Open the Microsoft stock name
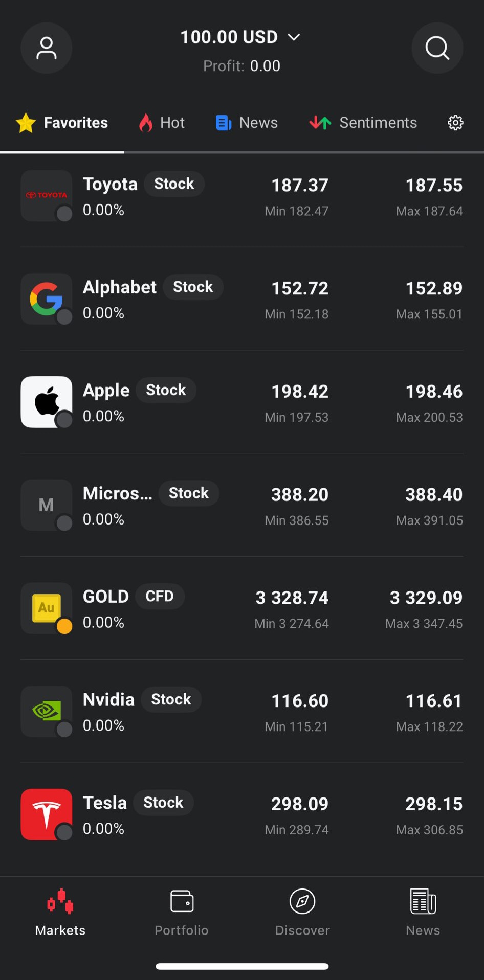The image size is (484, 980). (117, 493)
